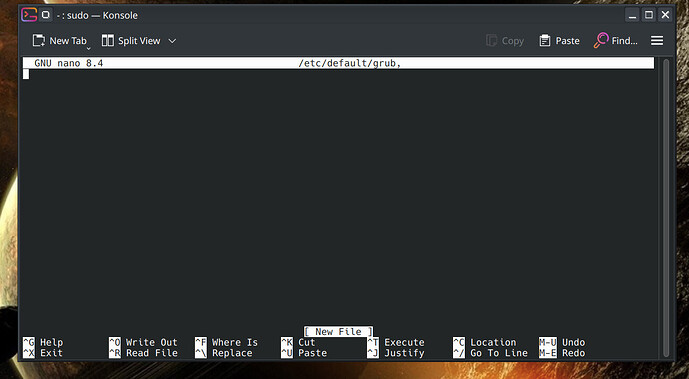
Task: Click the ^J Justify shortcut
Action: (x=396, y=353)
